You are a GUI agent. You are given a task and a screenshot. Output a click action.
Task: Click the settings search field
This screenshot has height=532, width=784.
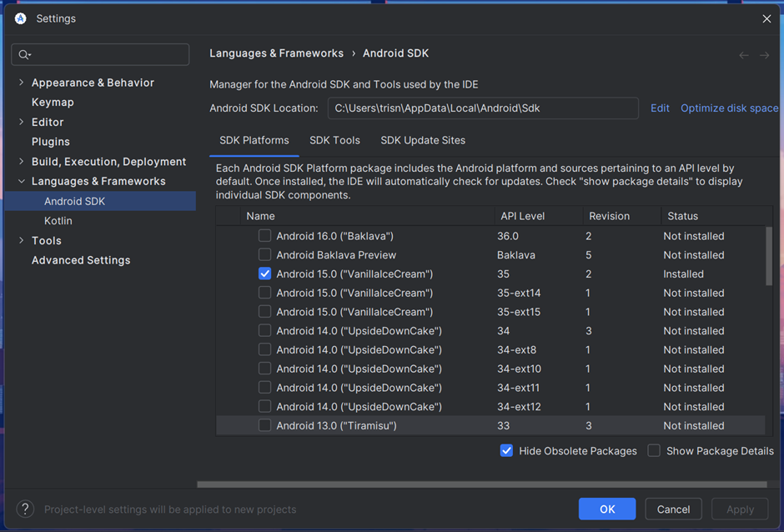coord(100,54)
